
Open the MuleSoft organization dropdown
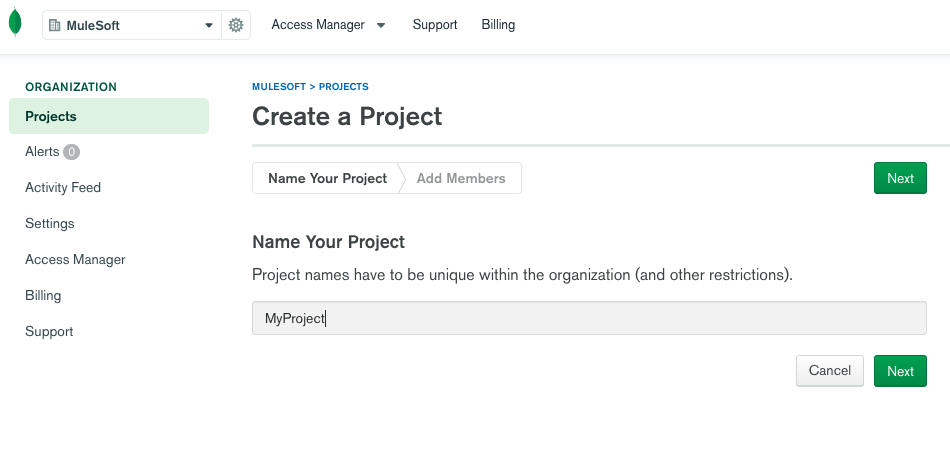[132, 25]
